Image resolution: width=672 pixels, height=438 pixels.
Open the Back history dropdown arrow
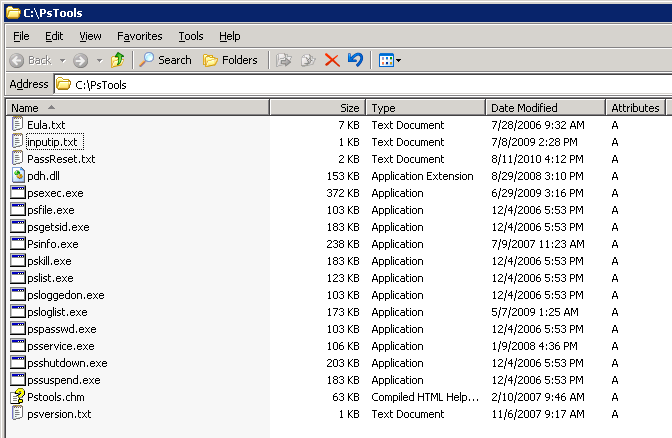63,60
